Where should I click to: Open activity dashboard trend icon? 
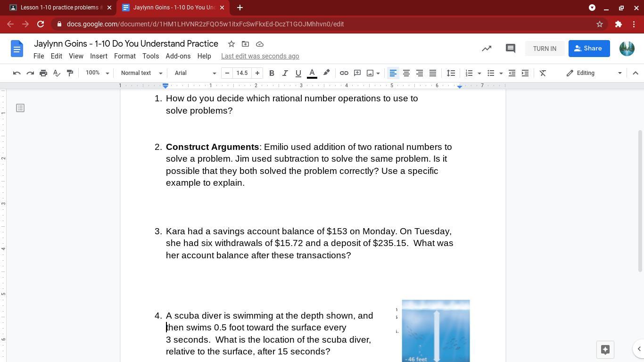tap(487, 49)
